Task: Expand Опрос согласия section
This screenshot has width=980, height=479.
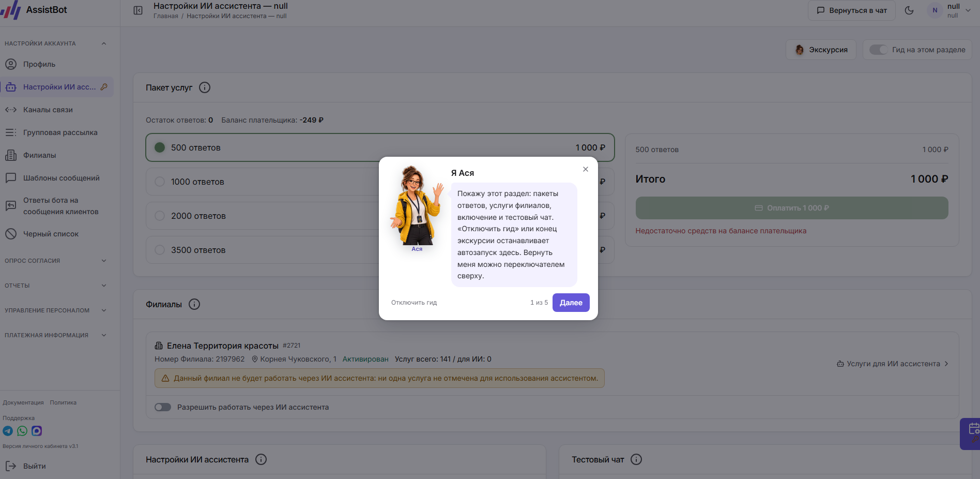Action: [x=56, y=261]
